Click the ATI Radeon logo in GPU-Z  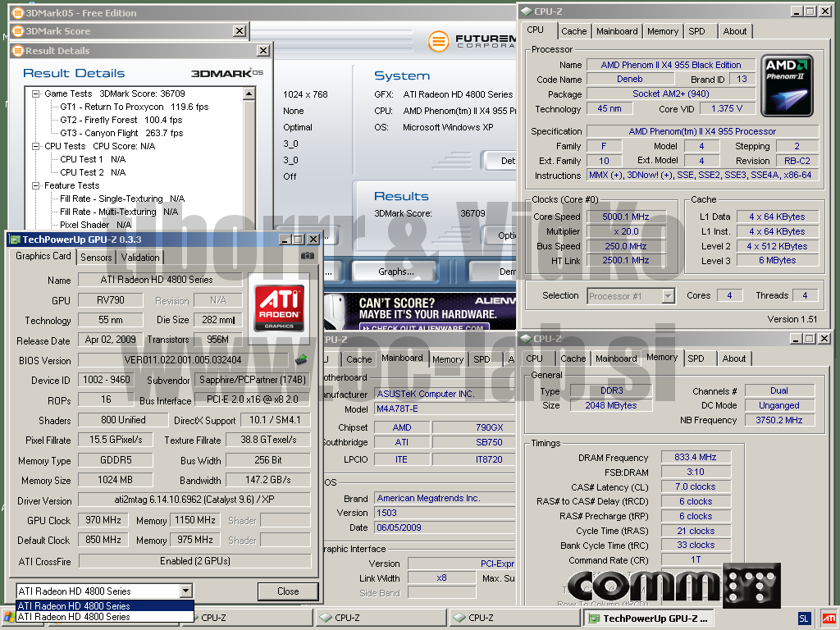(279, 308)
